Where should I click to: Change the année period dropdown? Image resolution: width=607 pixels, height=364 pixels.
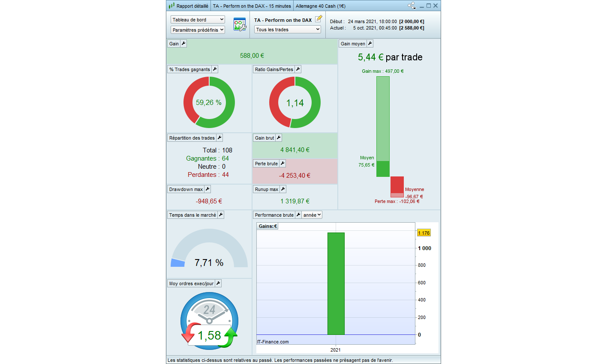click(312, 215)
